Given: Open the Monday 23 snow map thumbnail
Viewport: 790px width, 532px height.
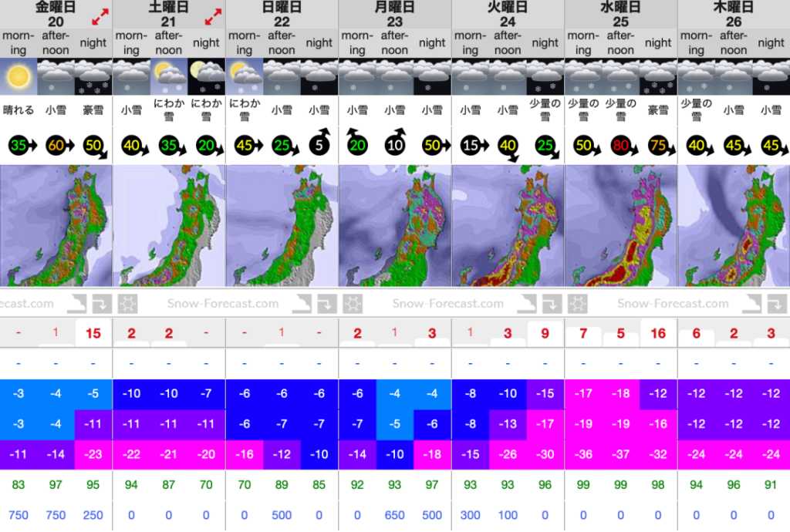Looking at the screenshot, I should (x=395, y=225).
